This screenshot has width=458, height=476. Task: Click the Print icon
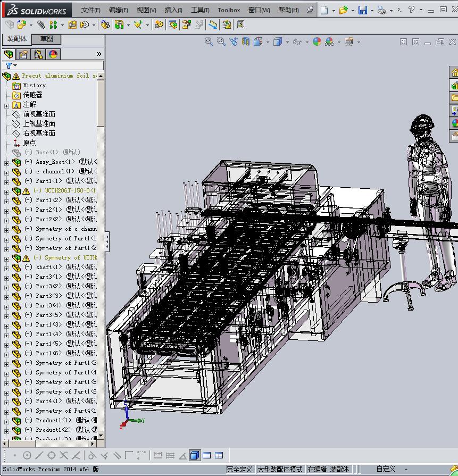point(381,10)
